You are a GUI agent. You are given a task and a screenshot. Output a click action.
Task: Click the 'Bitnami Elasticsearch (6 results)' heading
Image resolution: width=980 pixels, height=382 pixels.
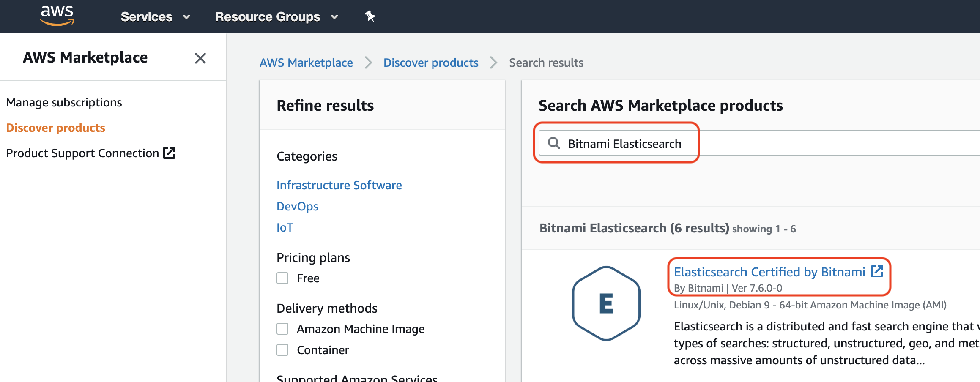coord(634,228)
